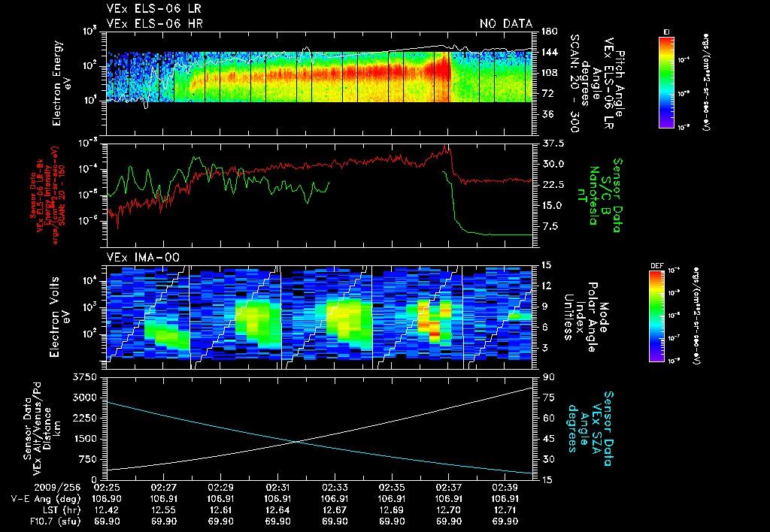Screen dimensions: 770x532
Task: Click the "02:35" time tick label
Action: 391,488
